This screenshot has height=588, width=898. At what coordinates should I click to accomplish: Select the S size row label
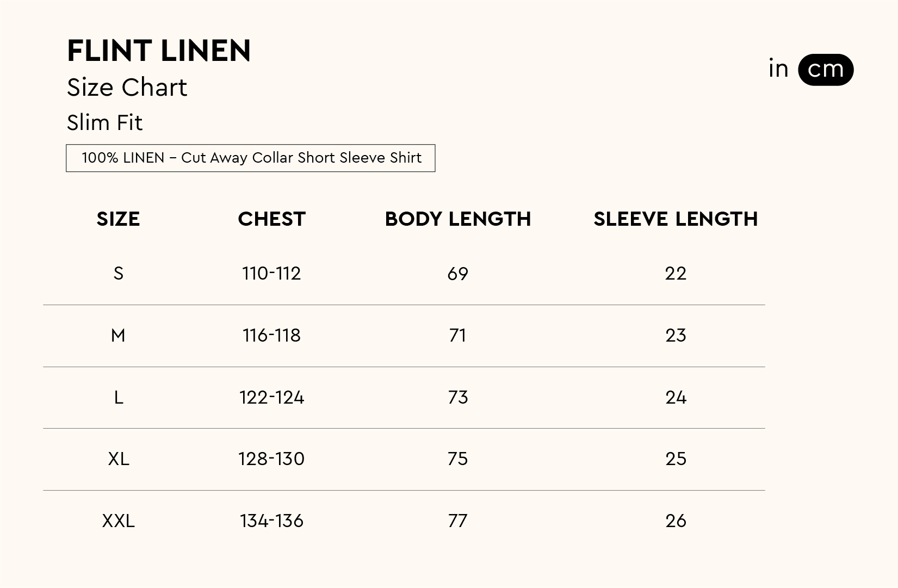[118, 274]
